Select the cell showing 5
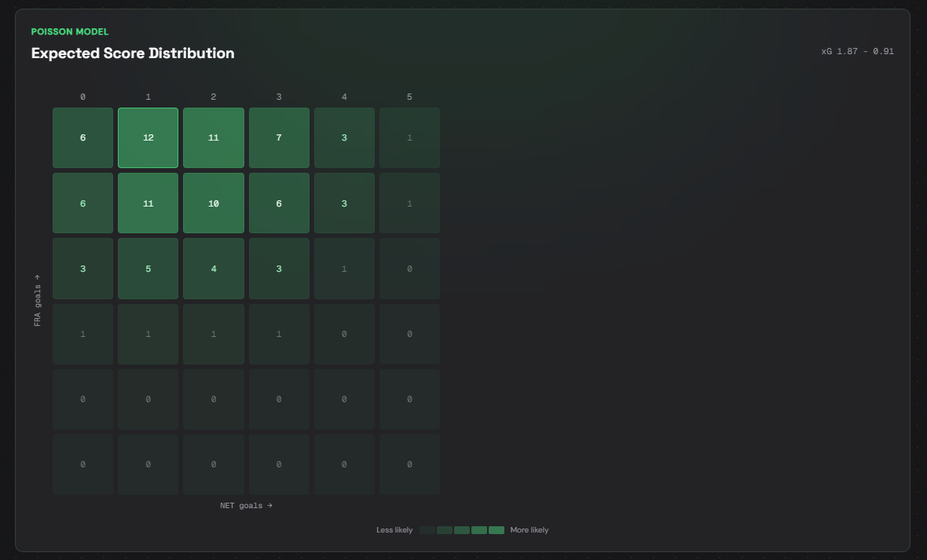The width and height of the screenshot is (927, 560). 148,269
